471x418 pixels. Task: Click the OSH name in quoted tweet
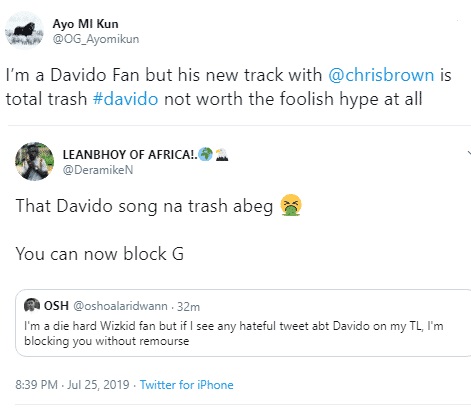[x=56, y=305]
